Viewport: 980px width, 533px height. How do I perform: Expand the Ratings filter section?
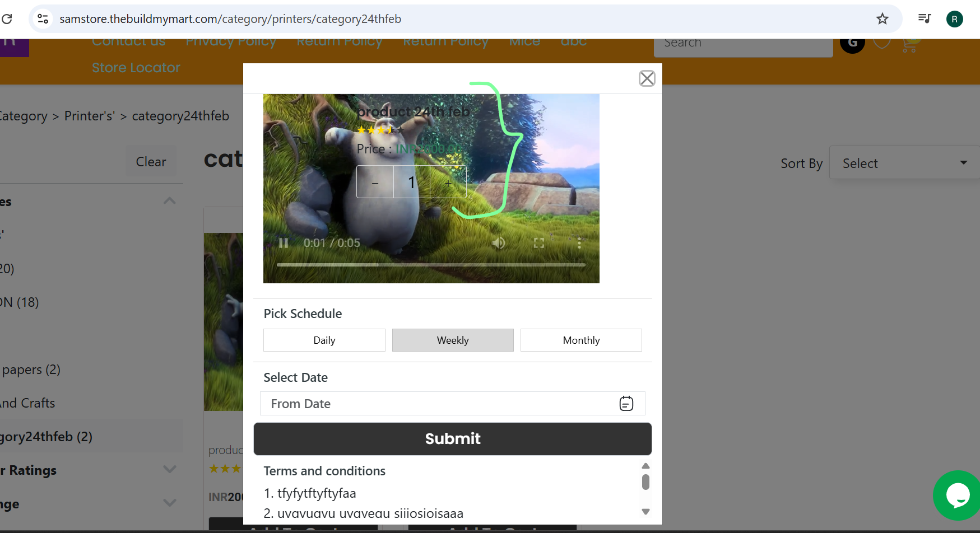point(170,469)
